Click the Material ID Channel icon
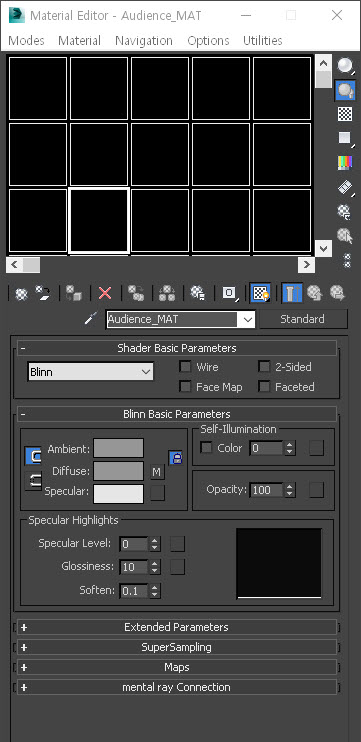361x742 pixels. (x=229, y=293)
